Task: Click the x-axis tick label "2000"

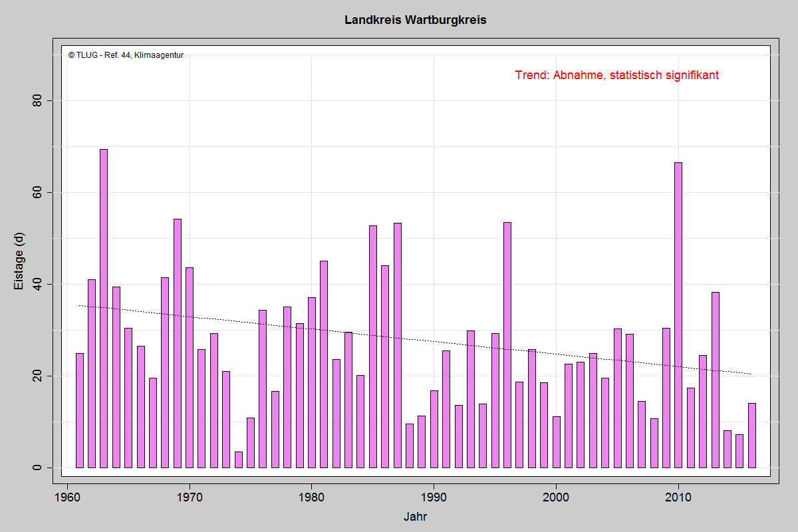Action: click(x=556, y=496)
